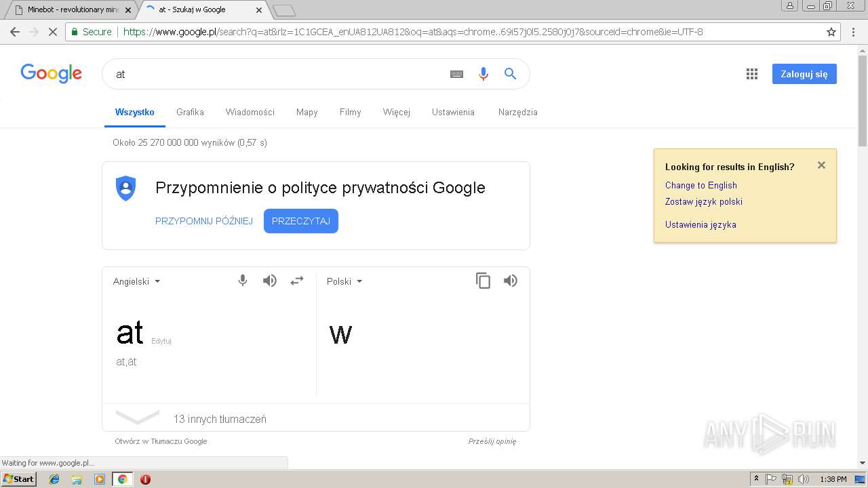Click the red Opera taskbar icon
The image size is (868, 488).
(x=145, y=479)
